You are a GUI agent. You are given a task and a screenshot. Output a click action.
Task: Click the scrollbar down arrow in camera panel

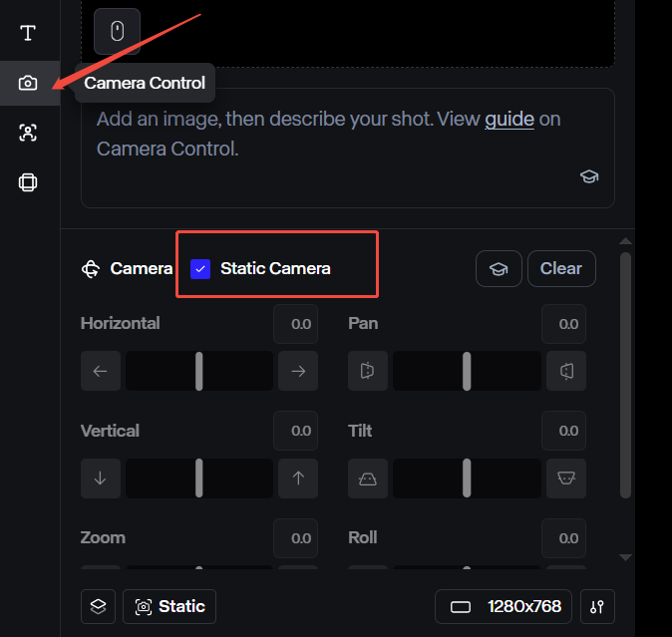pos(626,557)
